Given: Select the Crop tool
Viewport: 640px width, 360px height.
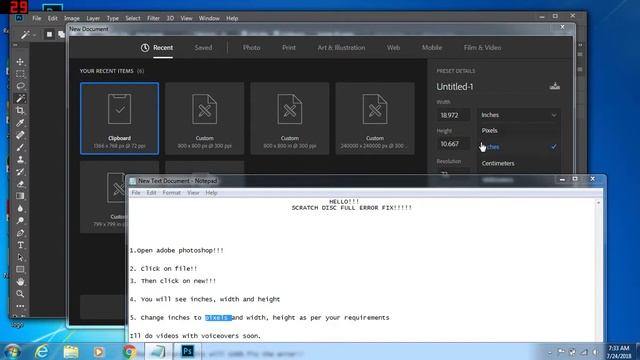Looking at the screenshot, I should pyautogui.click(x=20, y=111).
